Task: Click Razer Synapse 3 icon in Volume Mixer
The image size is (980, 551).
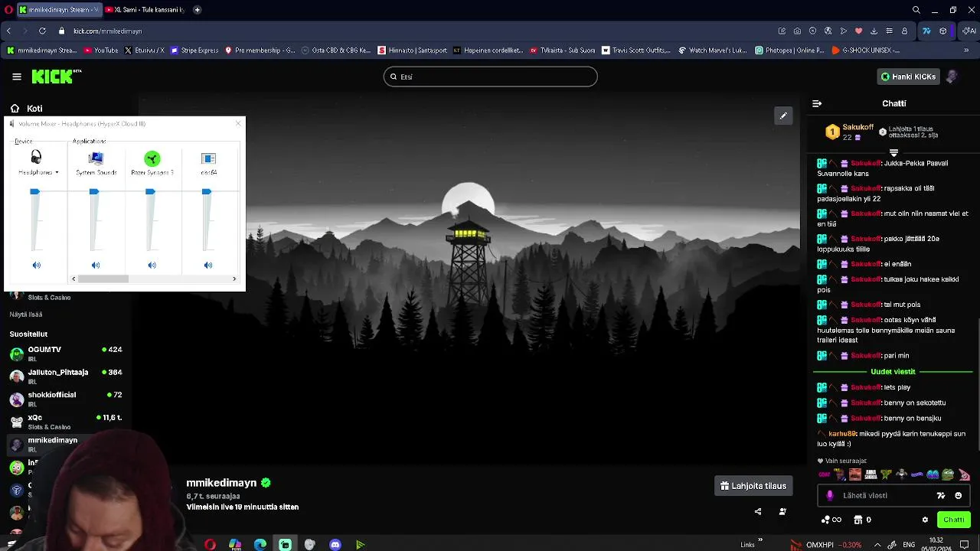Action: tap(152, 158)
